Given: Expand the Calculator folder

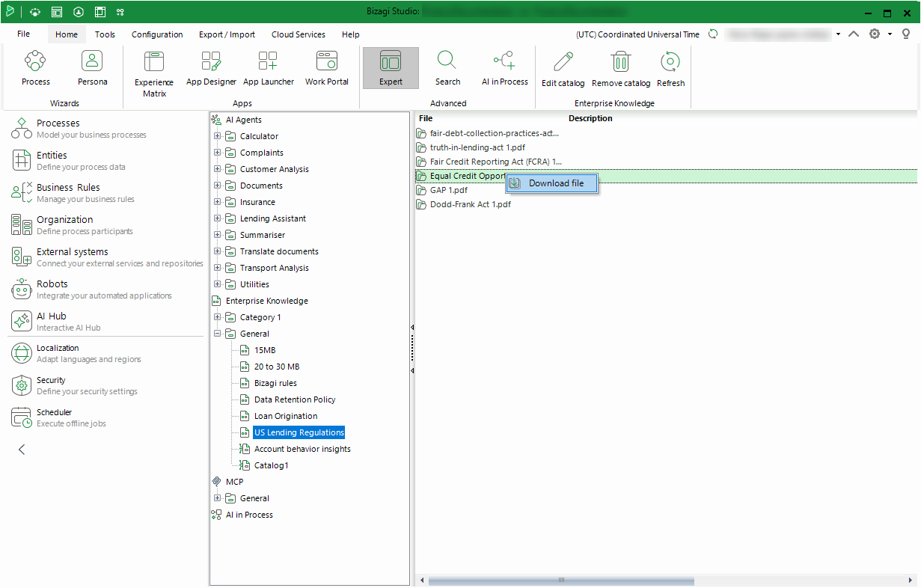Looking at the screenshot, I should click(x=218, y=136).
